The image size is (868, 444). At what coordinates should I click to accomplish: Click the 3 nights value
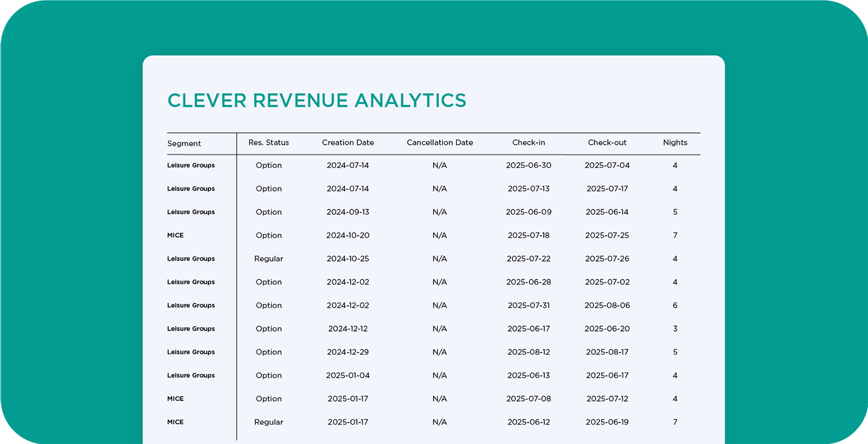click(x=675, y=329)
